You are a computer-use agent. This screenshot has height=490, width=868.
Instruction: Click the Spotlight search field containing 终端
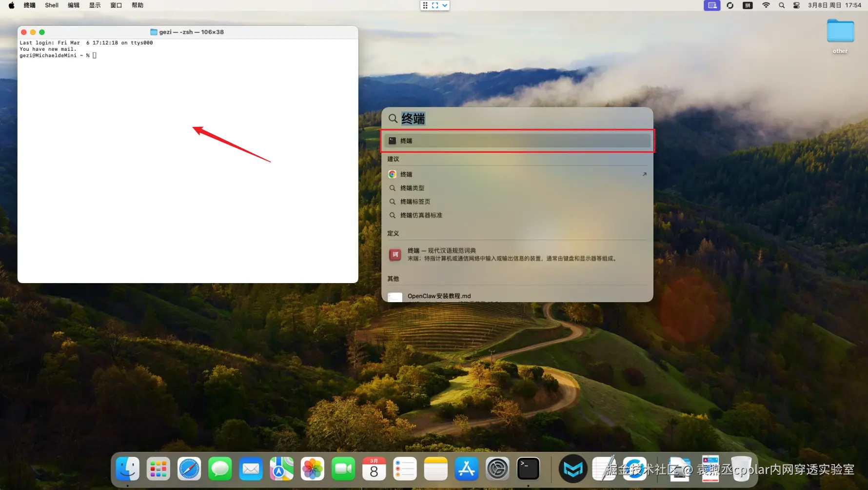(x=517, y=119)
